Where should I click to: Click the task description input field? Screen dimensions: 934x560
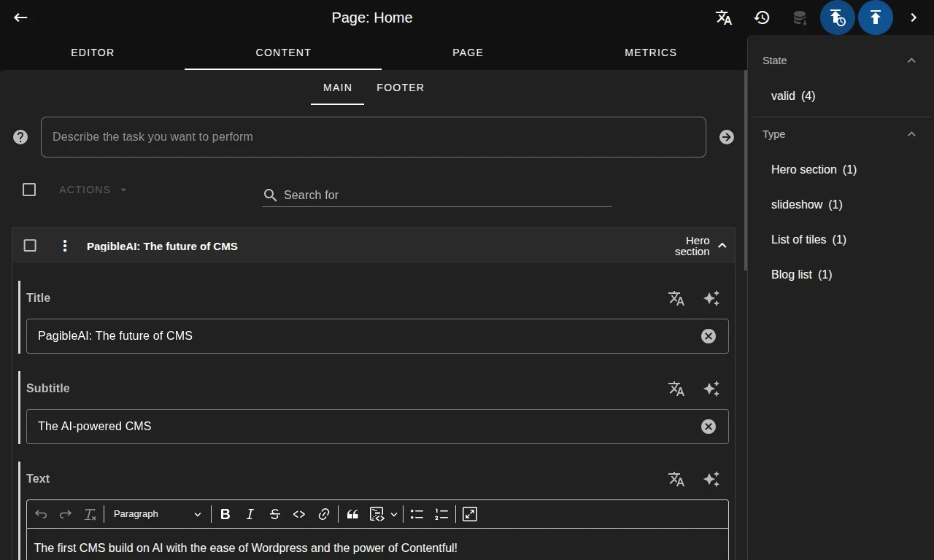point(373,137)
